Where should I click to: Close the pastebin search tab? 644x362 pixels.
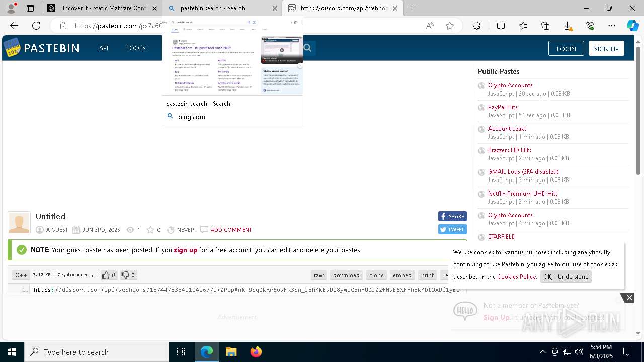[275, 8]
